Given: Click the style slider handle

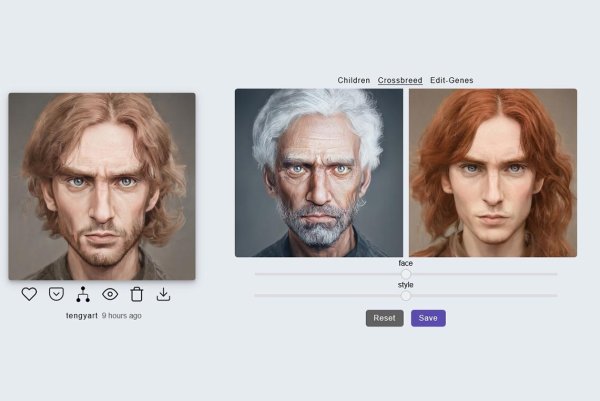Looking at the screenshot, I should 406,296.
